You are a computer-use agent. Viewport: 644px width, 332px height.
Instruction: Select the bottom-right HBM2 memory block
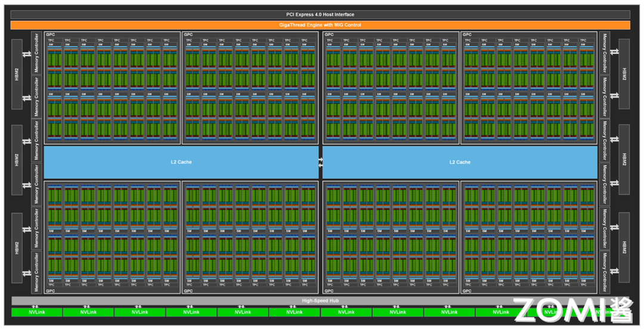[624, 246]
